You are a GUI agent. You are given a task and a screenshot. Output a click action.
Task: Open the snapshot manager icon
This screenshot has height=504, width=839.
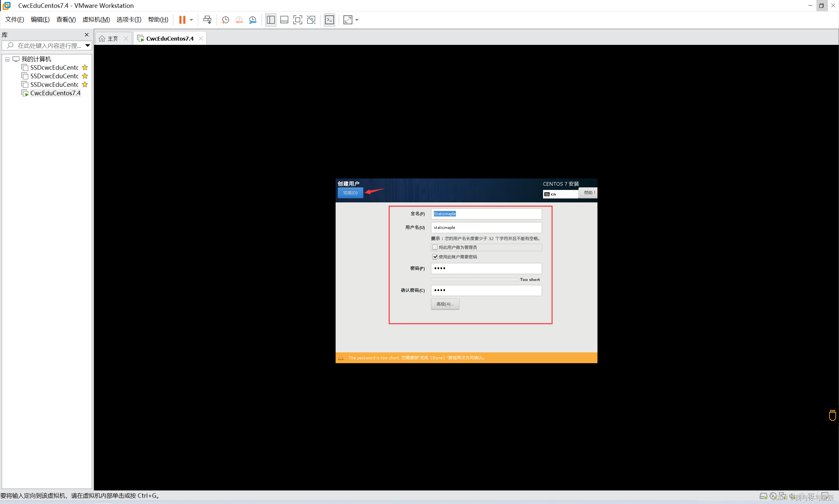[x=252, y=20]
